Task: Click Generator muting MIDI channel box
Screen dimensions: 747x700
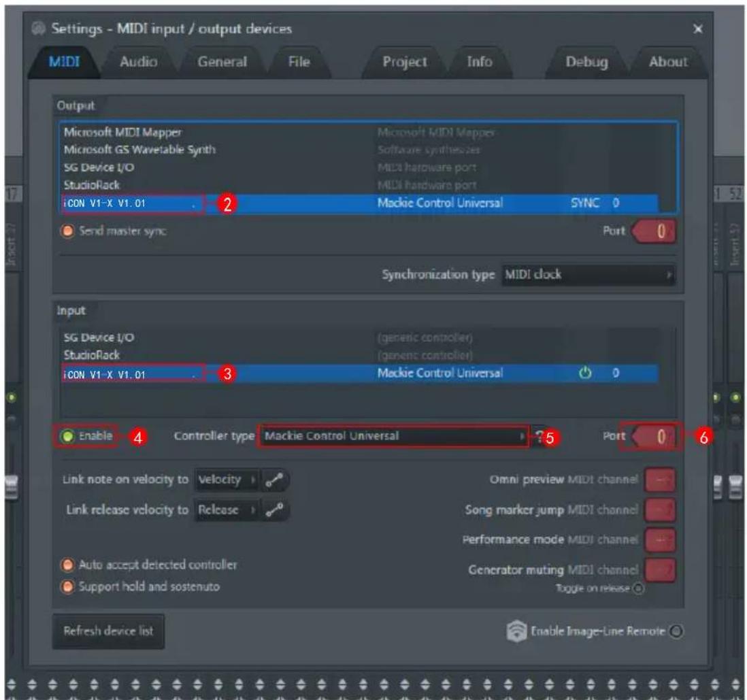Action: click(660, 570)
